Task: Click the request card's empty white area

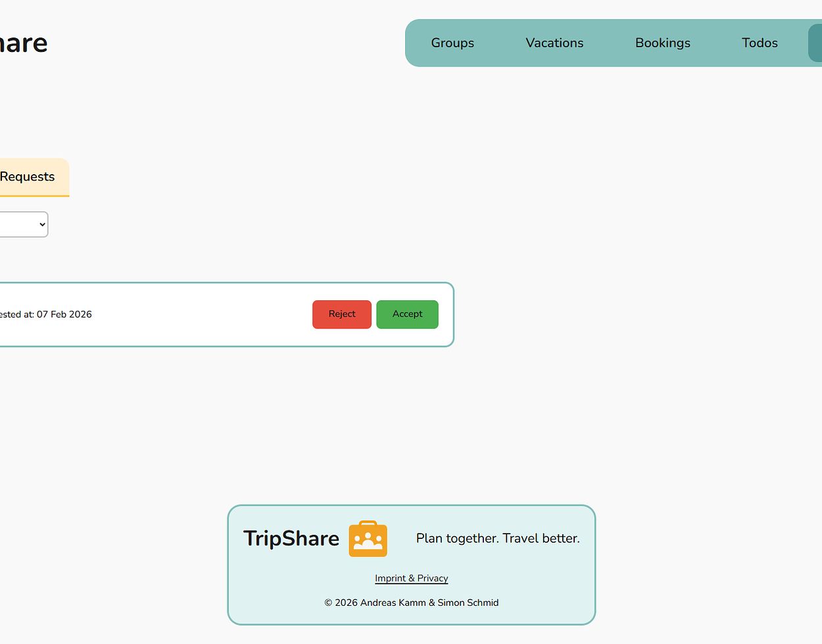Action: tap(197, 315)
